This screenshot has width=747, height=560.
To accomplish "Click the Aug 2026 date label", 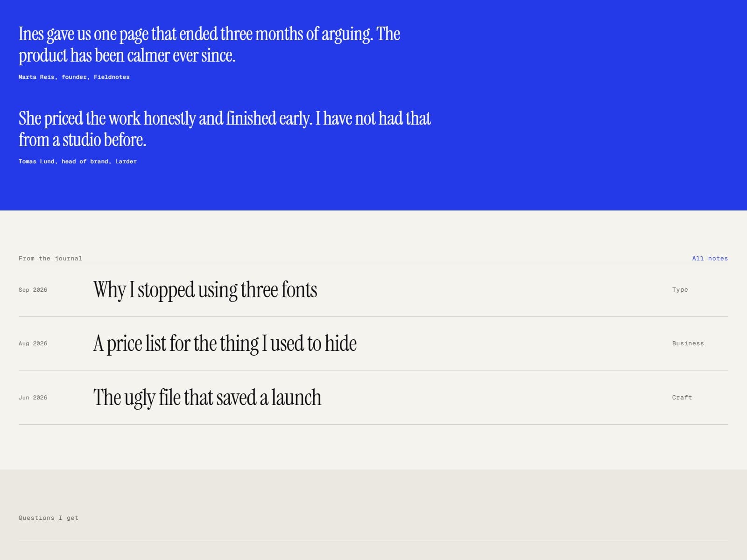I will coord(33,343).
